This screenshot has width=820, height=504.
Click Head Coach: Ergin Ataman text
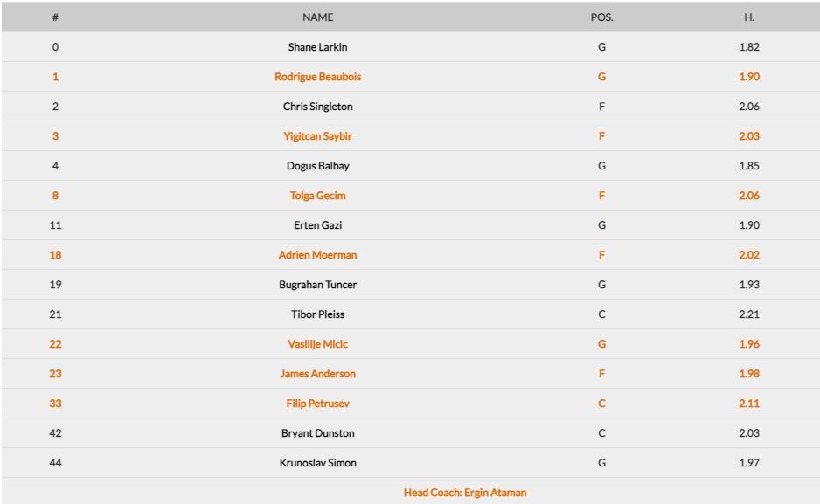click(x=465, y=493)
